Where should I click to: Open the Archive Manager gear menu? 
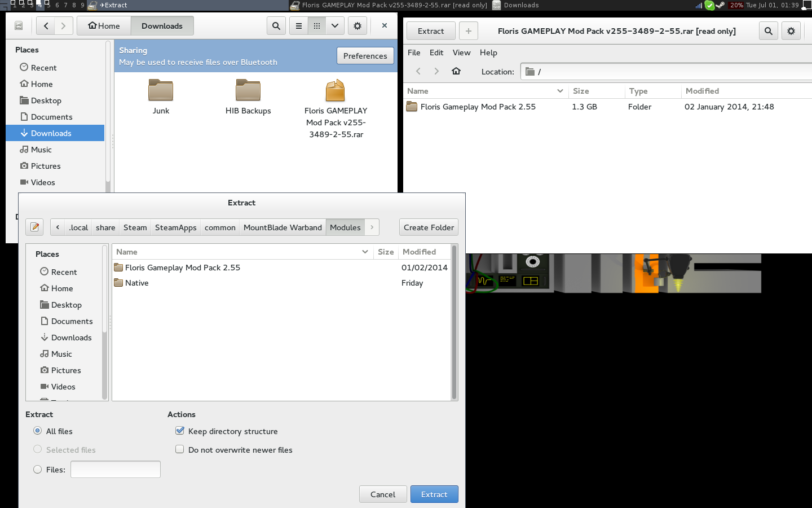pyautogui.click(x=791, y=31)
